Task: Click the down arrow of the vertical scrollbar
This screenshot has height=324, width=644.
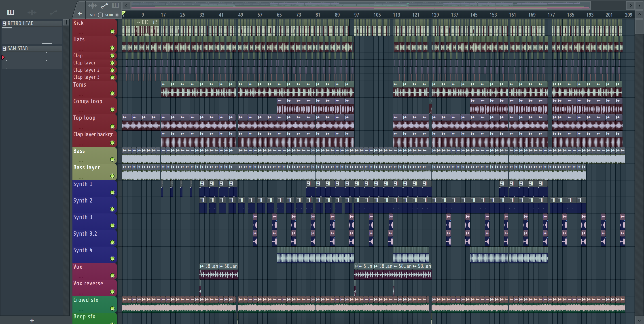Action: tap(639, 320)
